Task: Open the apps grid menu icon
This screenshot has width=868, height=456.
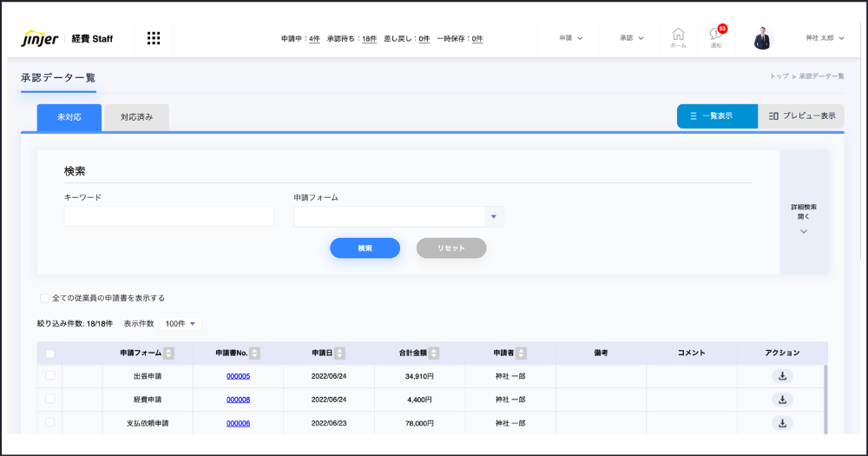Action: [x=154, y=38]
